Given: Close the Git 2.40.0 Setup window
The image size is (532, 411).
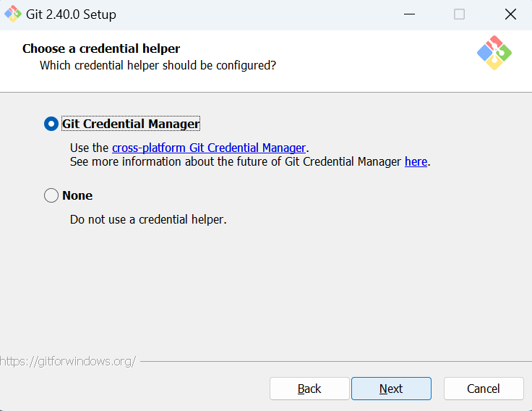Looking at the screenshot, I should point(510,14).
